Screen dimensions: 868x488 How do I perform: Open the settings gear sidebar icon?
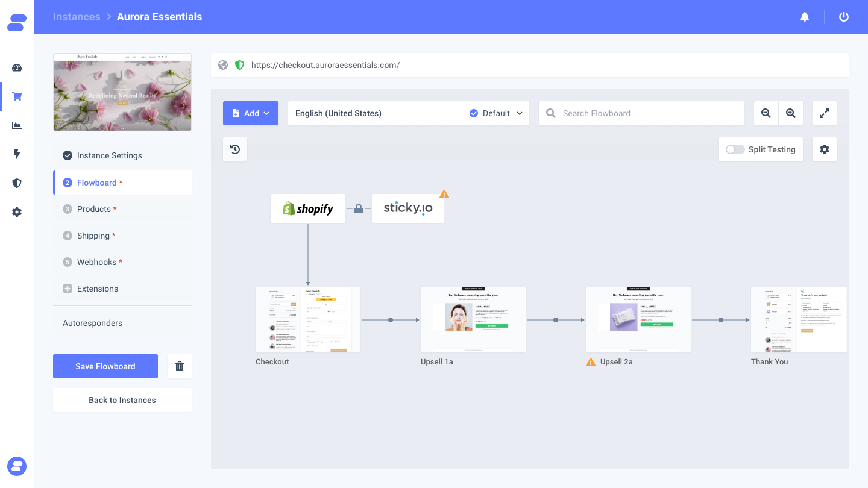click(17, 212)
